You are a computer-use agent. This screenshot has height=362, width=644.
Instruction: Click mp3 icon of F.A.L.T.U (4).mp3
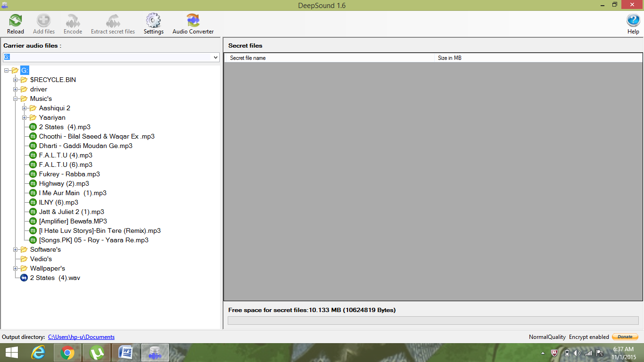tap(33, 155)
